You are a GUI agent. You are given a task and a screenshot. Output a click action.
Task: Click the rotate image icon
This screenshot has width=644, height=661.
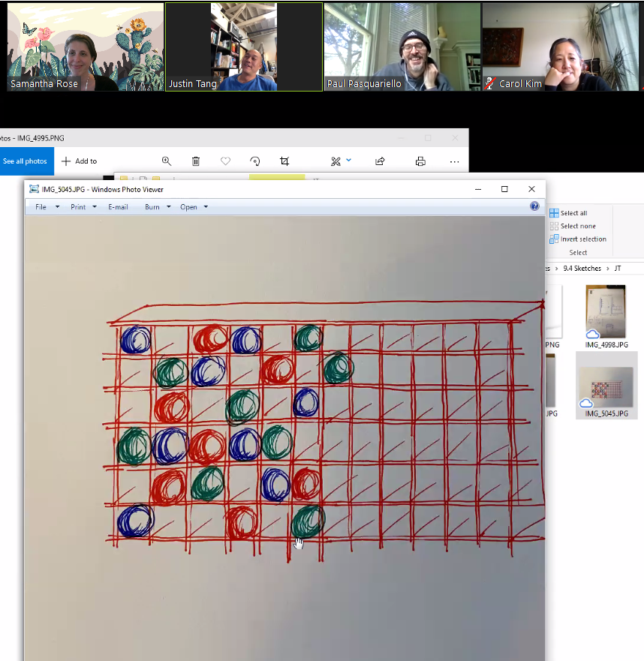[x=255, y=161]
